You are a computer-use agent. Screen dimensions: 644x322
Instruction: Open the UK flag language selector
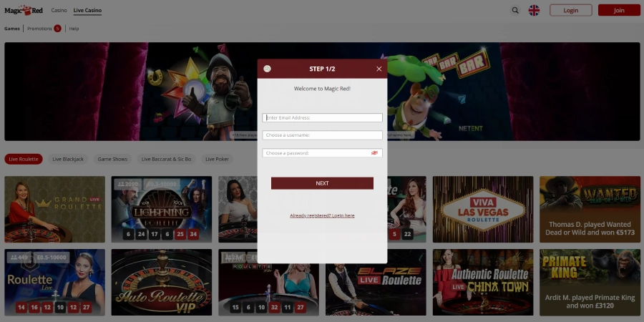click(534, 11)
